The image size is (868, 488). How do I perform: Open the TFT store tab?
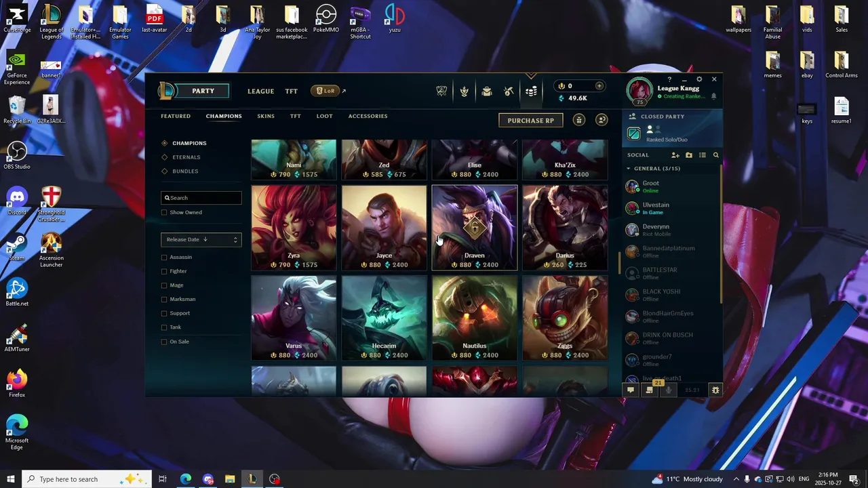pyautogui.click(x=296, y=117)
